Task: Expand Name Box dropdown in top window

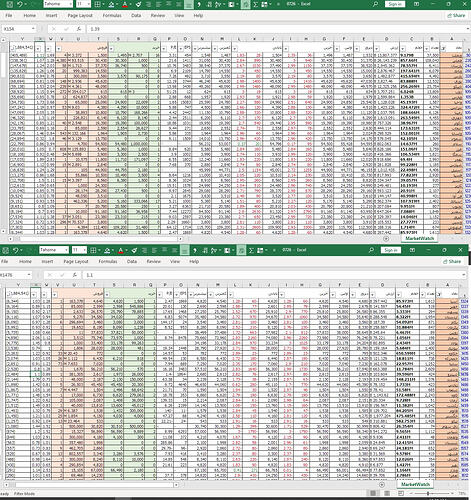Action: [x=33, y=29]
